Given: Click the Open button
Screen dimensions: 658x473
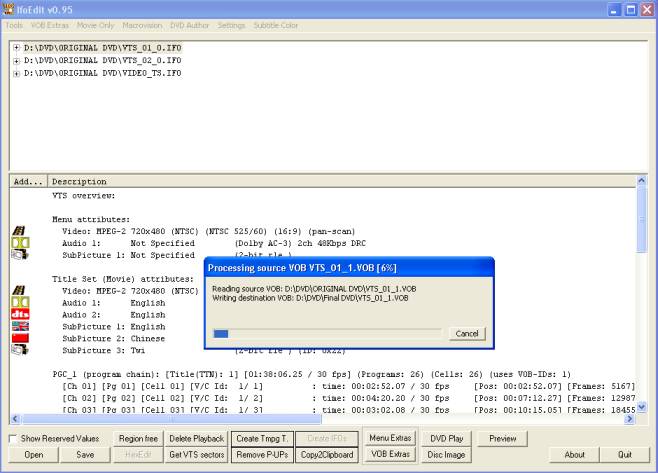Looking at the screenshot, I should [34, 455].
